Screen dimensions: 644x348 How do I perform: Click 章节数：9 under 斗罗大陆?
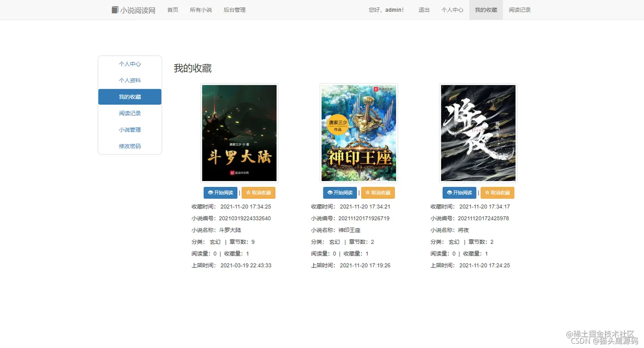242,242
